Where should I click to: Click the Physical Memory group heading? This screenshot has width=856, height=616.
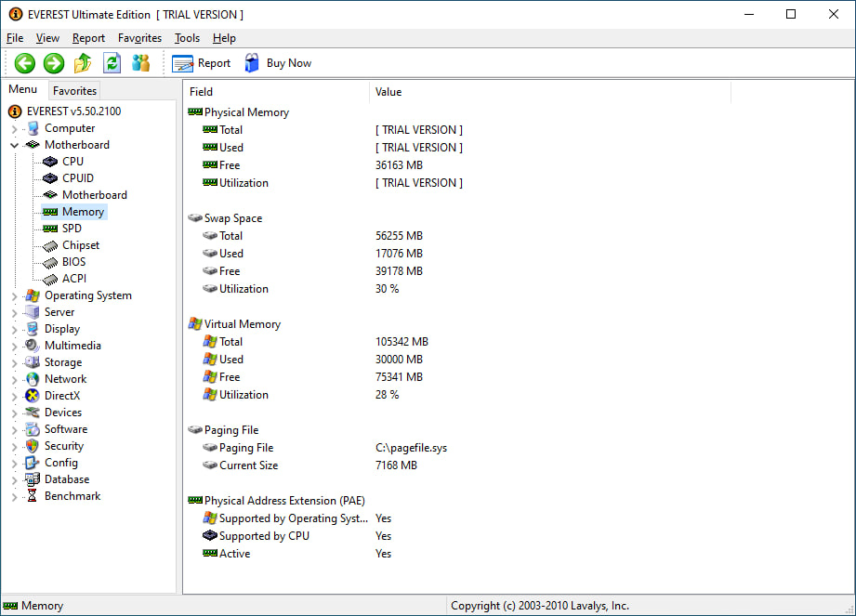(246, 112)
